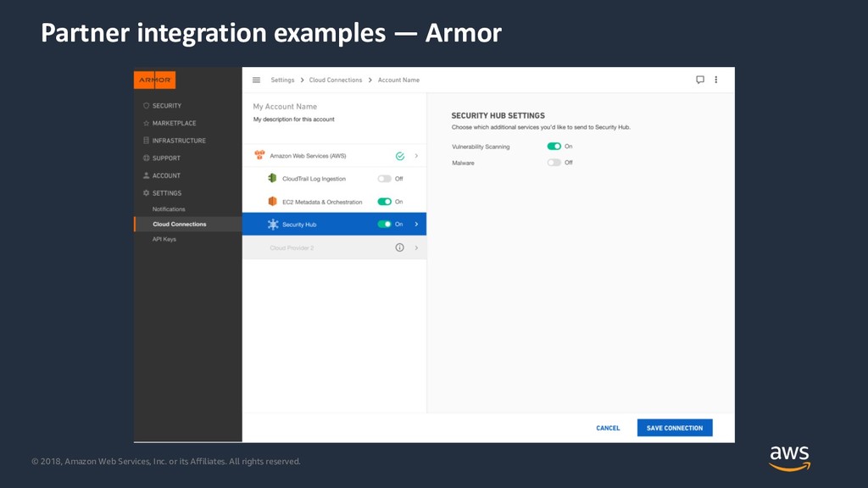Click the Settings gear icon
This screenshot has height=488, width=868.
[146, 193]
